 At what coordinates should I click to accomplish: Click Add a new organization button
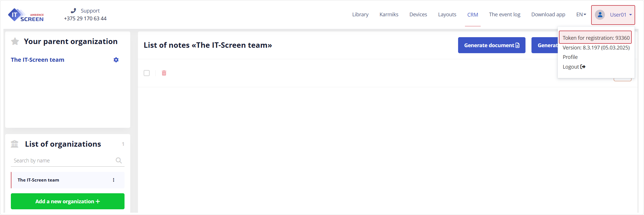point(68,201)
